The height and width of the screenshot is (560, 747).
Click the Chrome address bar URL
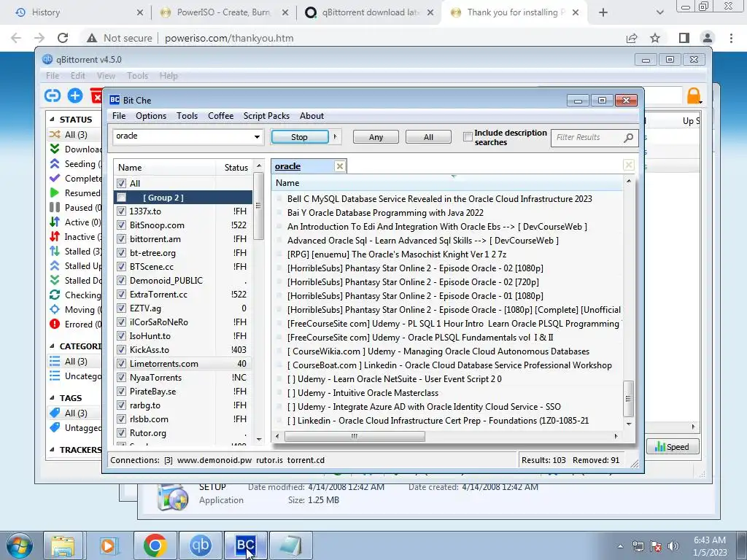229,38
